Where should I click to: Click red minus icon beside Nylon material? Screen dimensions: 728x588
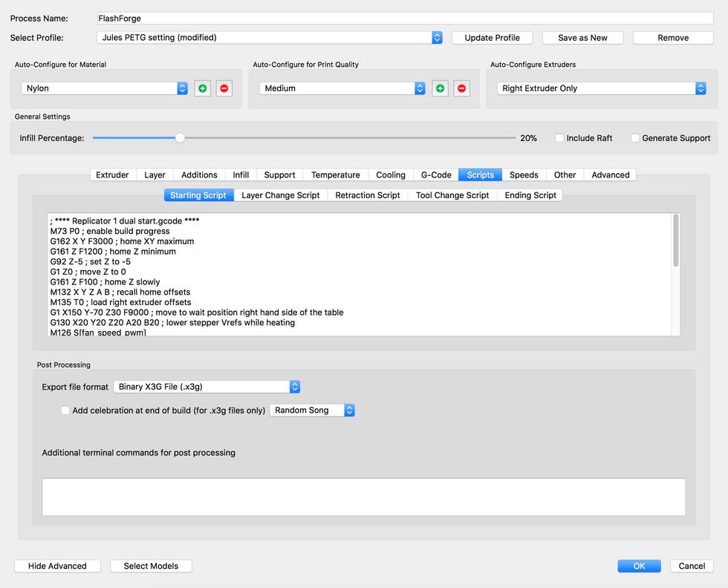coord(224,88)
